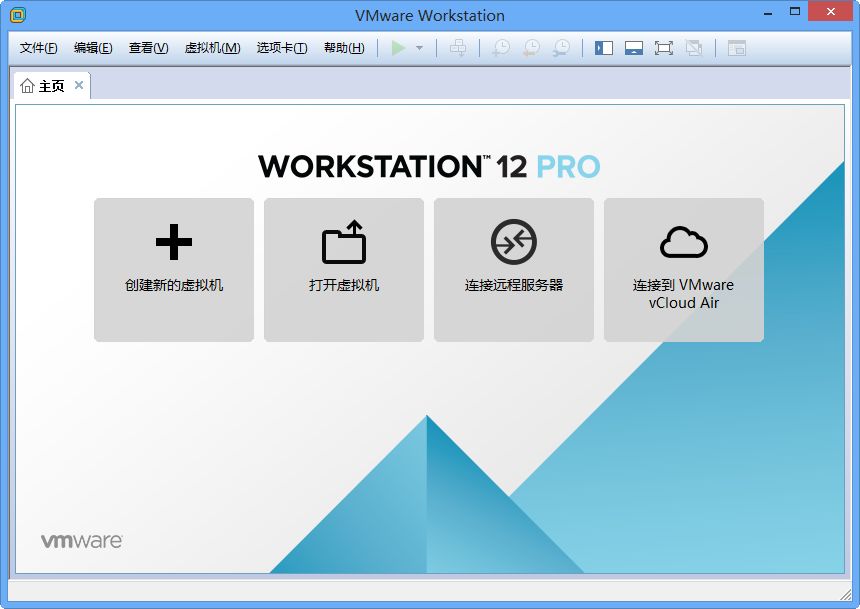Click the VMware application icon in title bar

pos(18,15)
